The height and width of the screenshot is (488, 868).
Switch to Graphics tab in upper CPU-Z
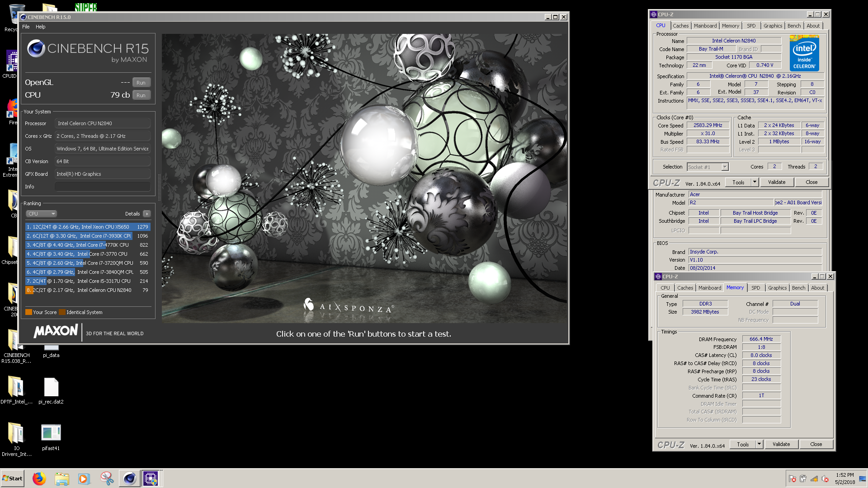pos(773,26)
